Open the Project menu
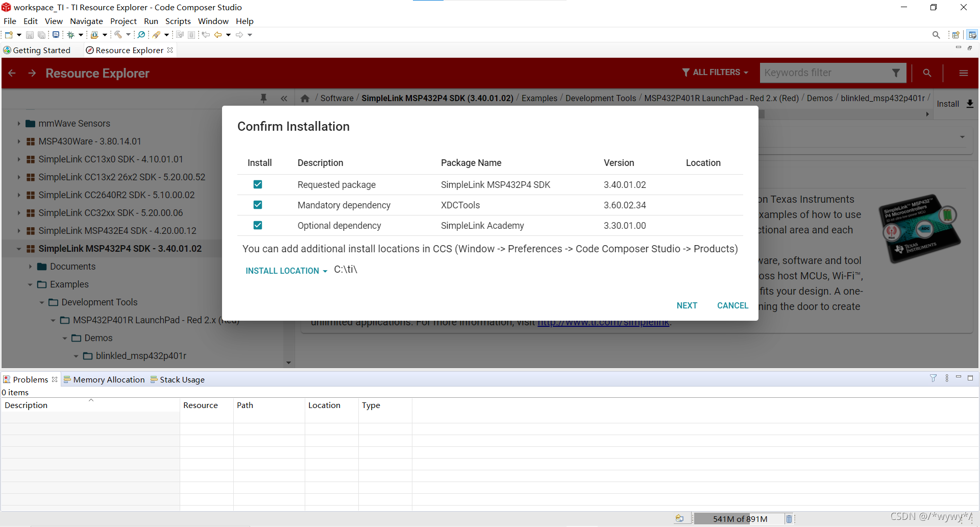Image resolution: width=980 pixels, height=527 pixels. point(124,21)
